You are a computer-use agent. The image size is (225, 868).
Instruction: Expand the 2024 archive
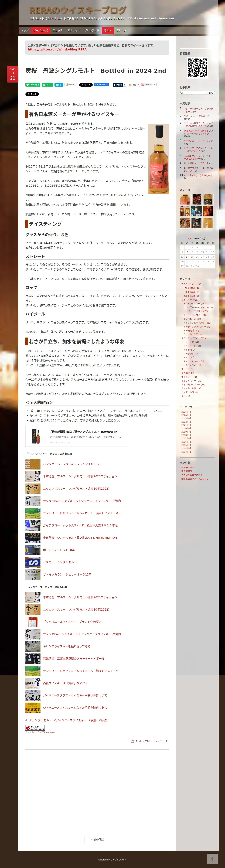click(x=186, y=415)
